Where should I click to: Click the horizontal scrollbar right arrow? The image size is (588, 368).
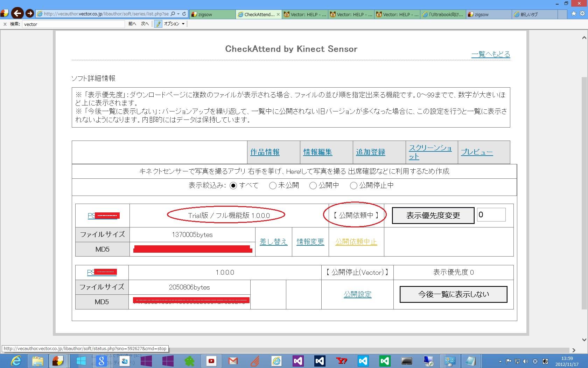pos(574,350)
